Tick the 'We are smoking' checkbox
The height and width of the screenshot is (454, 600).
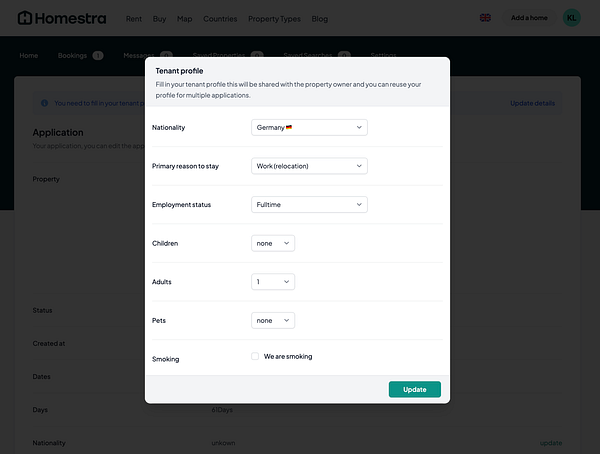coord(255,356)
